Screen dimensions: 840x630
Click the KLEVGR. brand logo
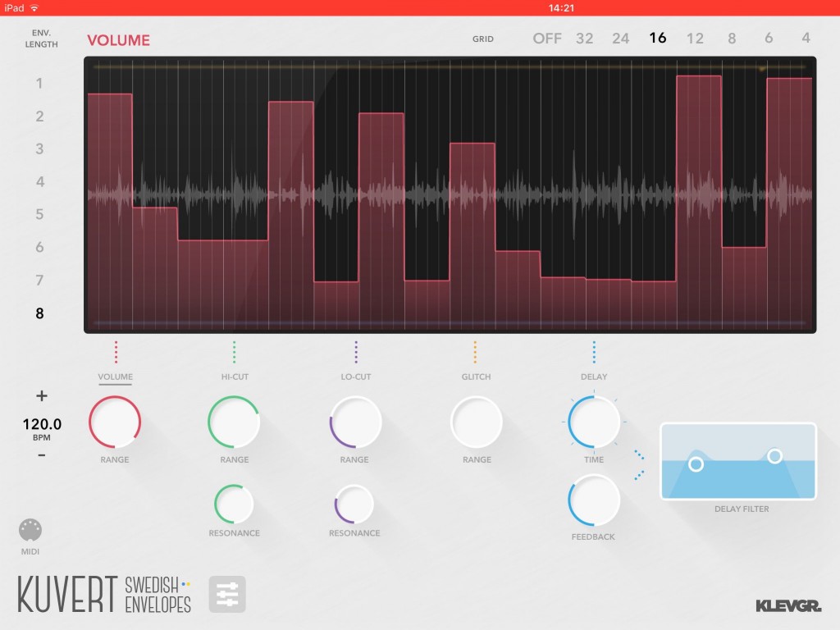click(x=788, y=606)
